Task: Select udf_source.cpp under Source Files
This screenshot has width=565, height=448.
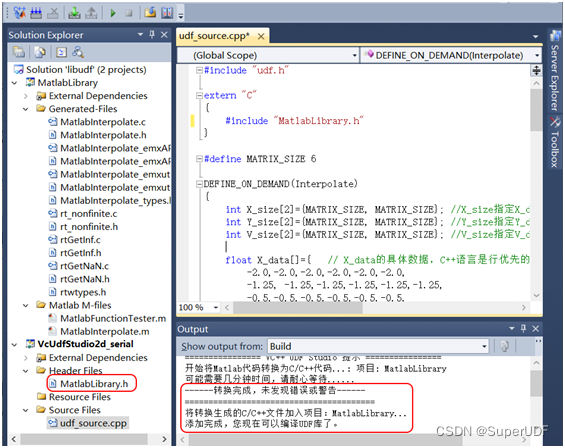Action: click(x=93, y=423)
